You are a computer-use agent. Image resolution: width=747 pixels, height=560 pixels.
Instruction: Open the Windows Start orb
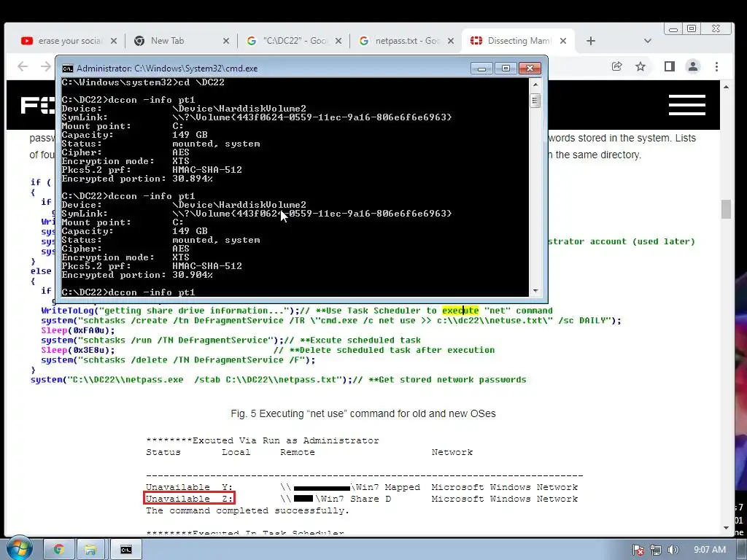pyautogui.click(x=19, y=548)
